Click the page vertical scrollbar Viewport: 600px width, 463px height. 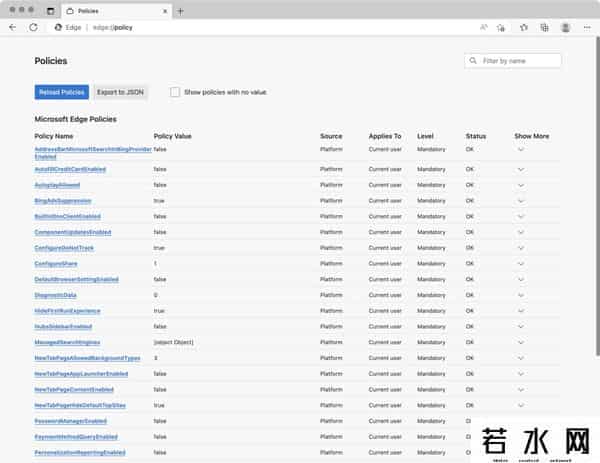[x=598, y=196]
